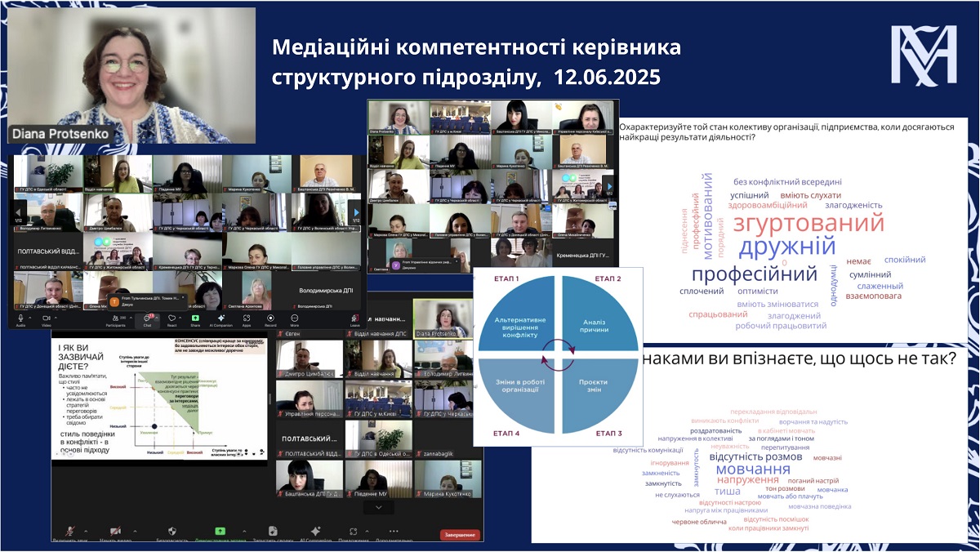Viewport: 980px width, 552px height.
Task: Select 'ПОЛТАВСЬКИЙ ВІДД...' tile in bottom Zoom window
Action: pos(310,439)
